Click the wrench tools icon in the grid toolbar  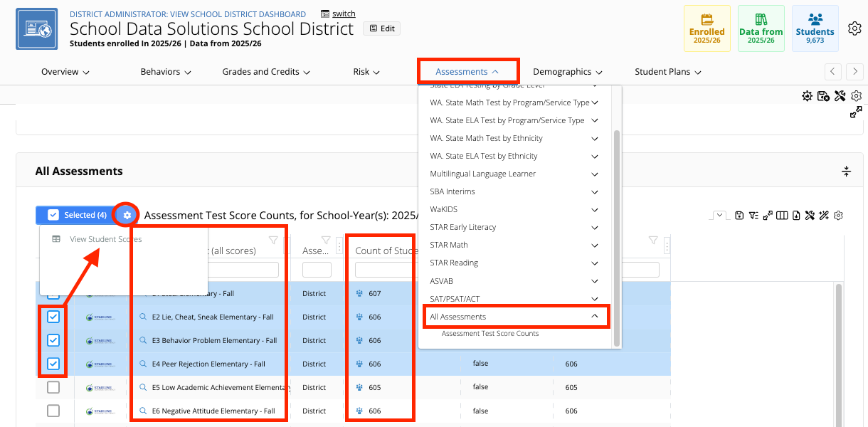[810, 216]
